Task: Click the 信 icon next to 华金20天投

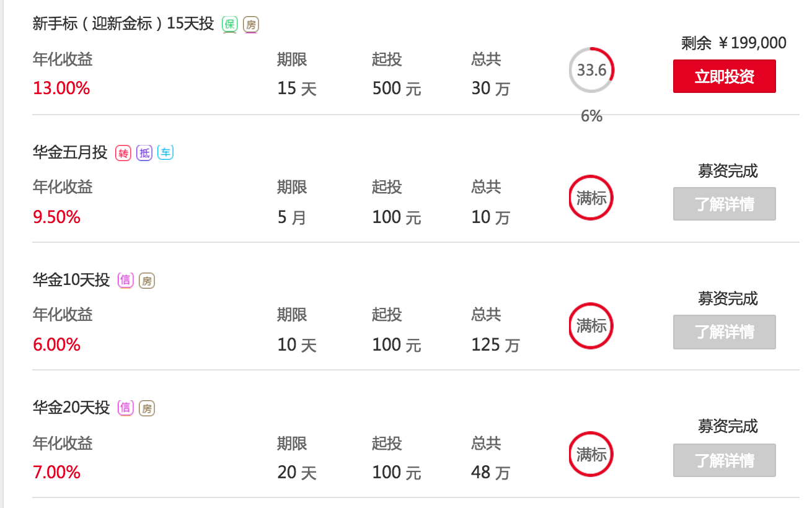Action: tap(126, 408)
